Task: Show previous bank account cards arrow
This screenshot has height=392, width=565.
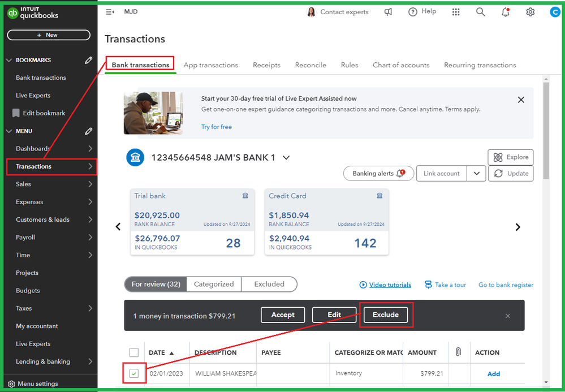Action: pyautogui.click(x=118, y=227)
